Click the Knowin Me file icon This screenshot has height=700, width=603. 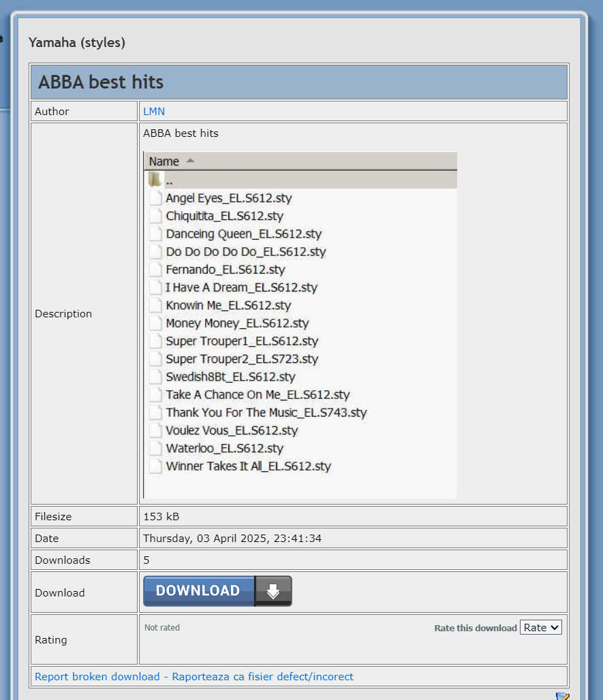(x=155, y=305)
